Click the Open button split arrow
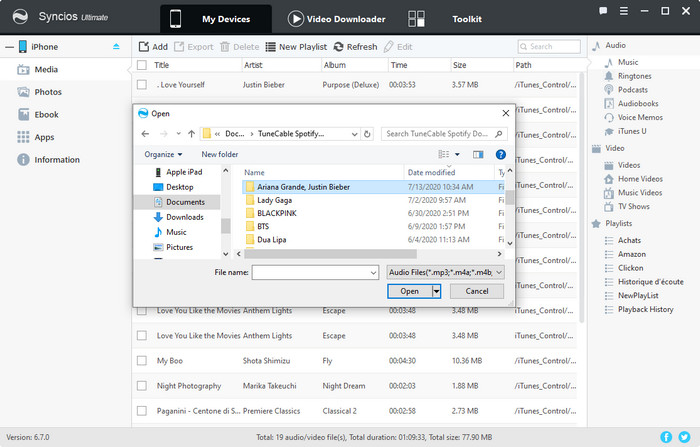700x447 pixels. pyautogui.click(x=436, y=292)
